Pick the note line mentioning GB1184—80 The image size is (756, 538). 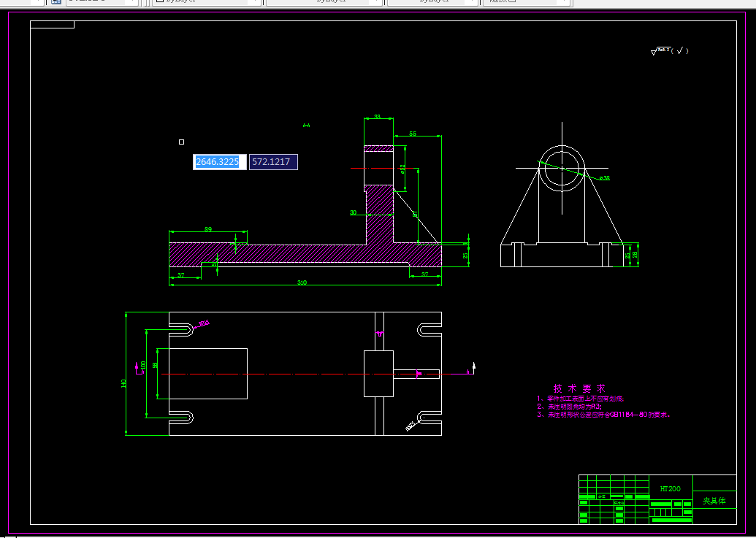pyautogui.click(x=603, y=414)
